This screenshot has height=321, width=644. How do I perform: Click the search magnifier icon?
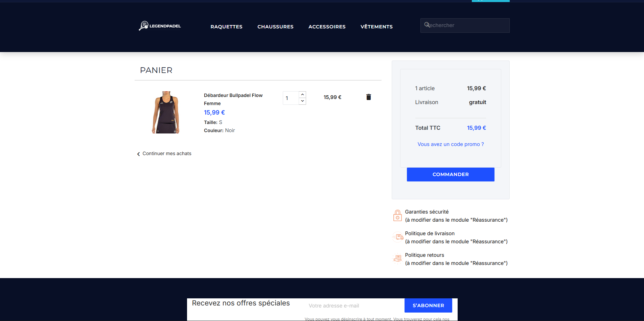point(427,25)
